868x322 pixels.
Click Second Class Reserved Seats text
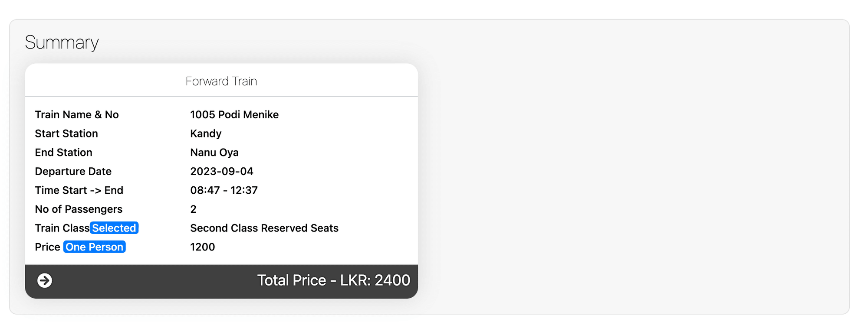point(264,228)
